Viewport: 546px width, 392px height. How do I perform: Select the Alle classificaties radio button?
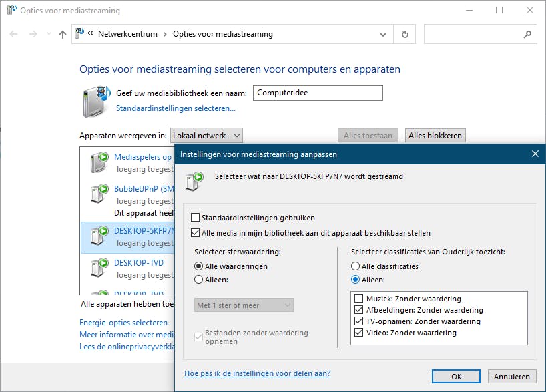point(356,266)
